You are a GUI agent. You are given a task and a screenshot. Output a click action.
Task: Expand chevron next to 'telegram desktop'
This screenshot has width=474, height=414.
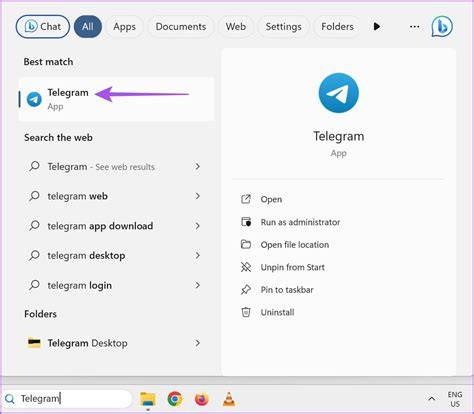(x=198, y=255)
